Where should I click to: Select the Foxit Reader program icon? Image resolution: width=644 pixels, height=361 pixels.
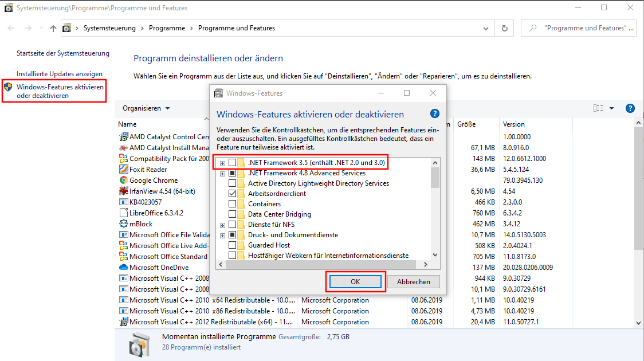click(x=123, y=169)
